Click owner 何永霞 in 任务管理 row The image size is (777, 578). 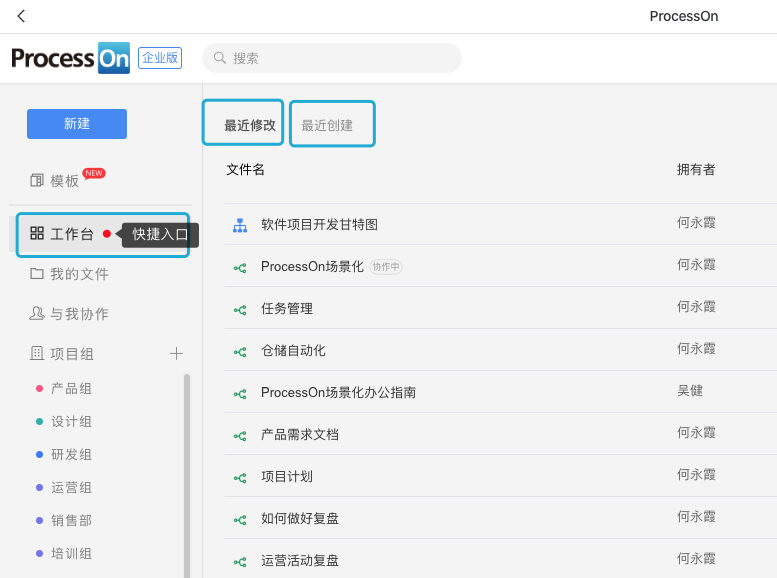[696, 307]
